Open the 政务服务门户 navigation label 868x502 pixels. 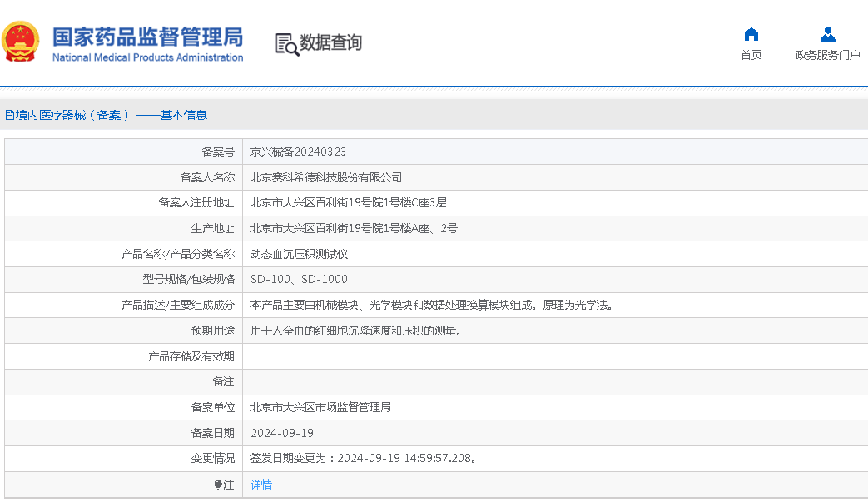tap(827, 55)
